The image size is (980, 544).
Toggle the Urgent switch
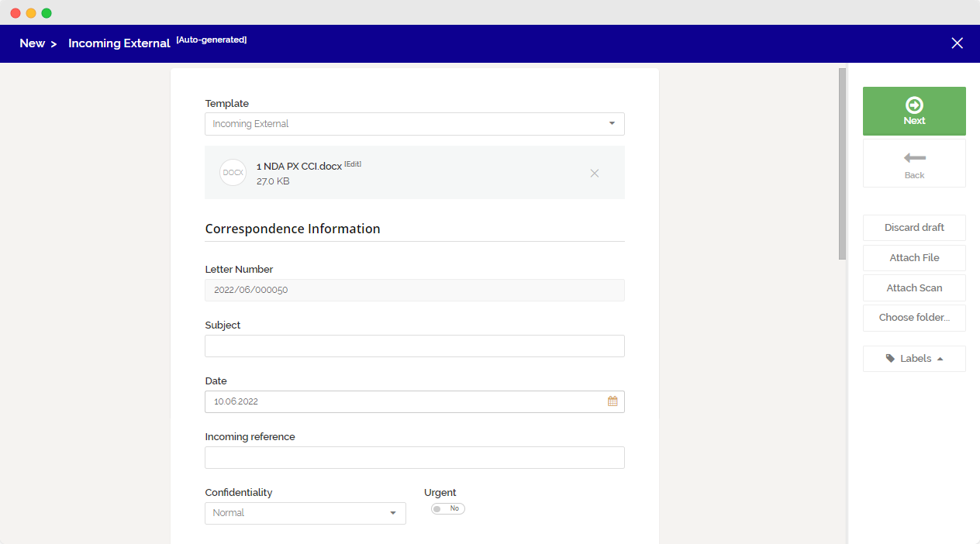(x=448, y=509)
